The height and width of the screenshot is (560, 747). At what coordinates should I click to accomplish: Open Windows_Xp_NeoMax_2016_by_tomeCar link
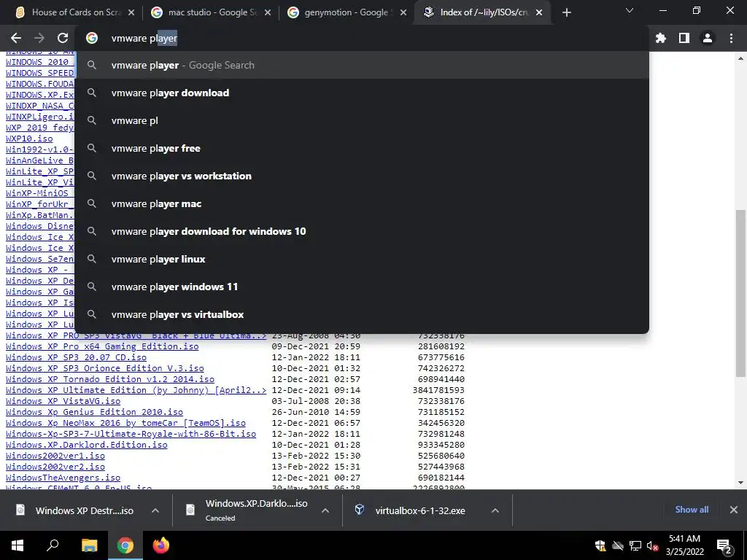click(x=125, y=423)
